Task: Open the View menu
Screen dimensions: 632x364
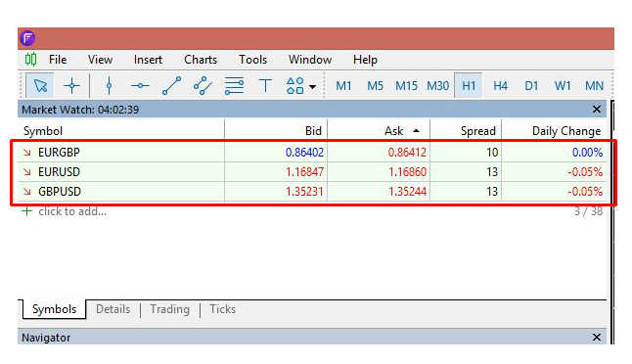Action: (x=100, y=60)
